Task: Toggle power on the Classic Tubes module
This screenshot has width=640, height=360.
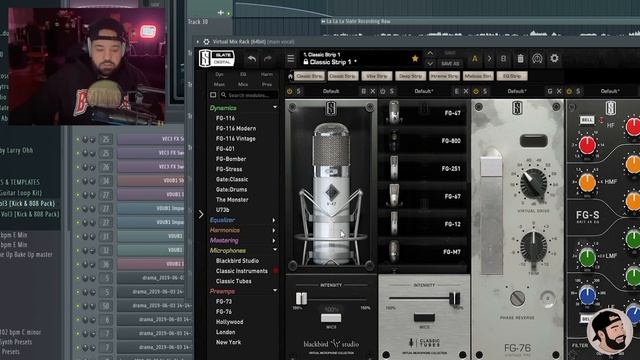Action: pos(383,91)
